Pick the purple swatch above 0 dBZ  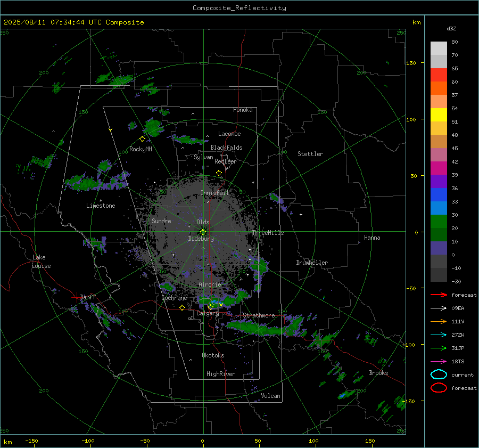[x=439, y=248]
